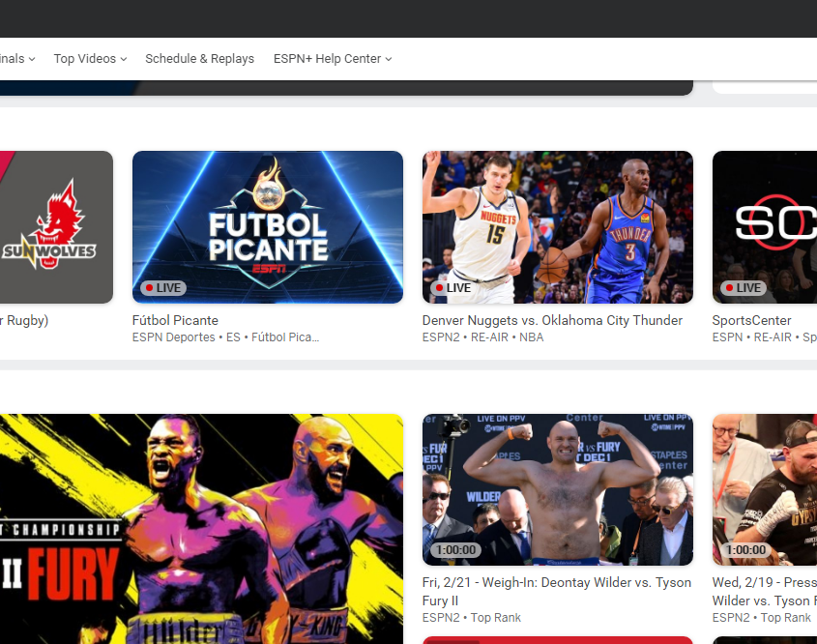
Task: Click 1:00:00 badge on press conference video
Action: 745,550
